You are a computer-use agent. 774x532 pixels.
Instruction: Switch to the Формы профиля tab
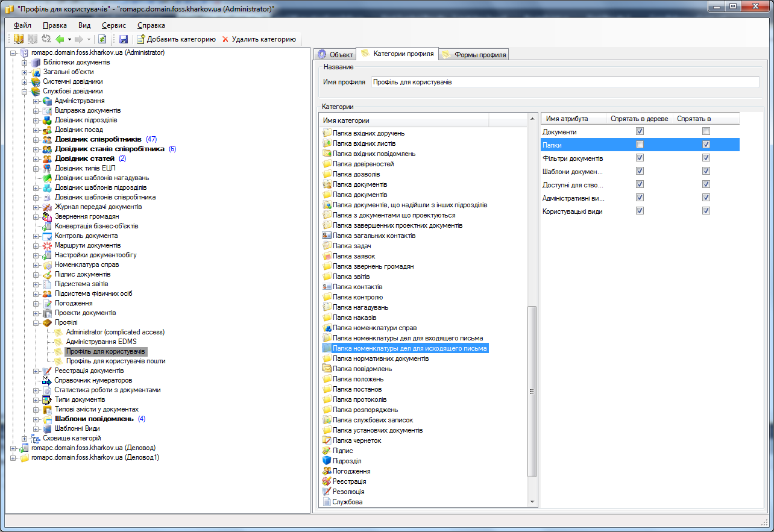pos(474,55)
